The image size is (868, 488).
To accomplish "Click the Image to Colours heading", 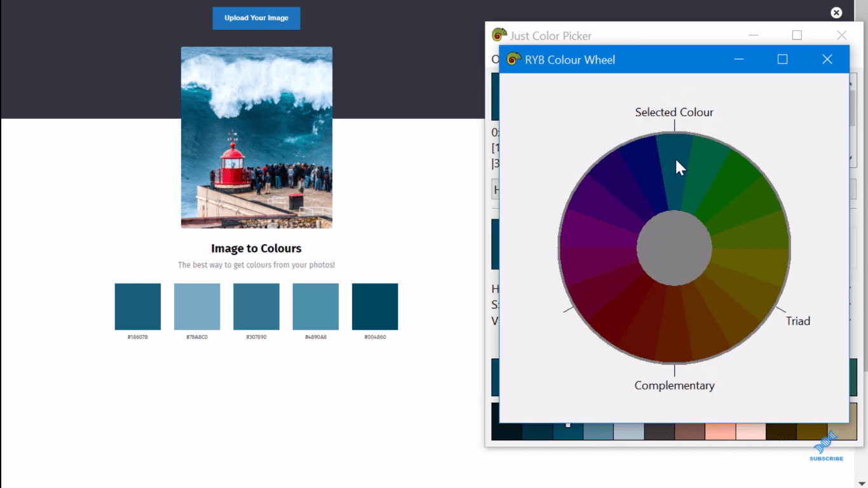I will tap(256, 248).
